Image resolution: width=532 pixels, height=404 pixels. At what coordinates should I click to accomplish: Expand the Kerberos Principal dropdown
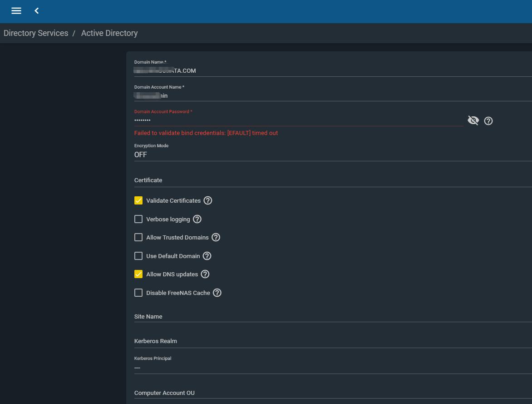[331, 367]
